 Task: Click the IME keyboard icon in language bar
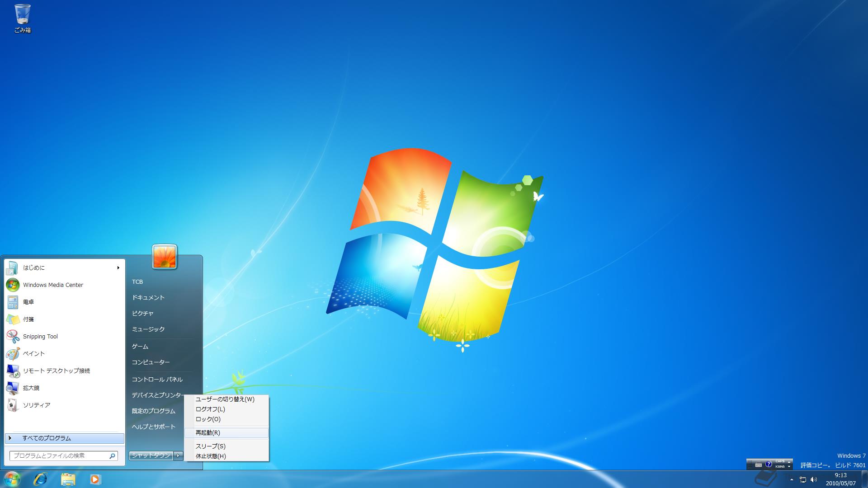759,465
